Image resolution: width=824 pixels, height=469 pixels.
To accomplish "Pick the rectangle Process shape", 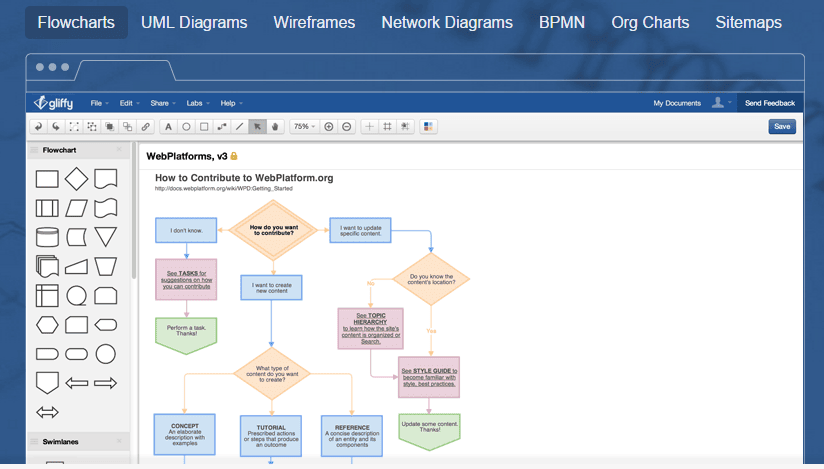I will (47, 179).
